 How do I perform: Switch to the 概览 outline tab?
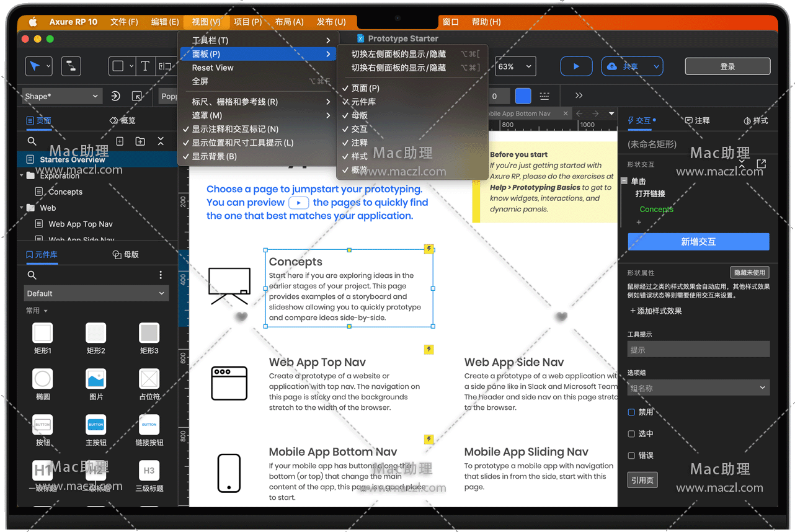[123, 120]
